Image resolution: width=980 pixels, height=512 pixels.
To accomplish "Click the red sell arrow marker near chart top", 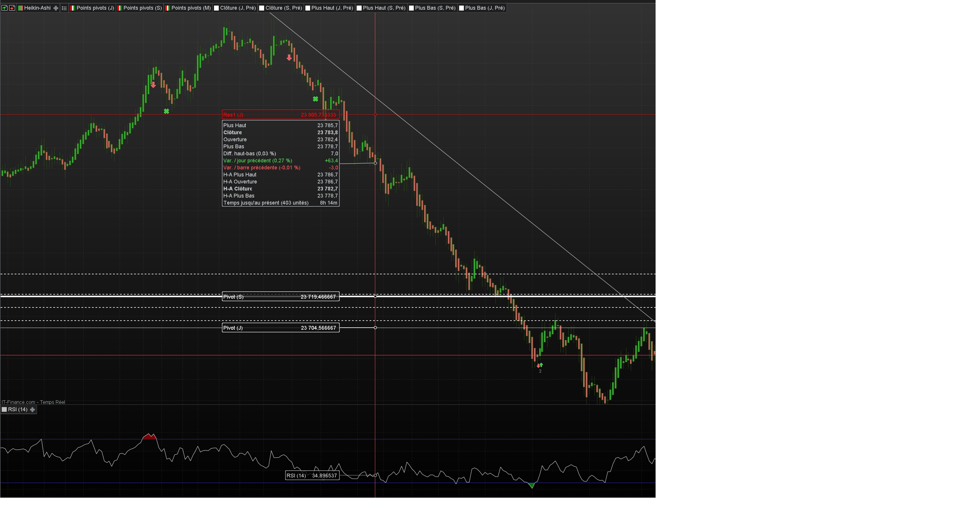I will coord(289,58).
